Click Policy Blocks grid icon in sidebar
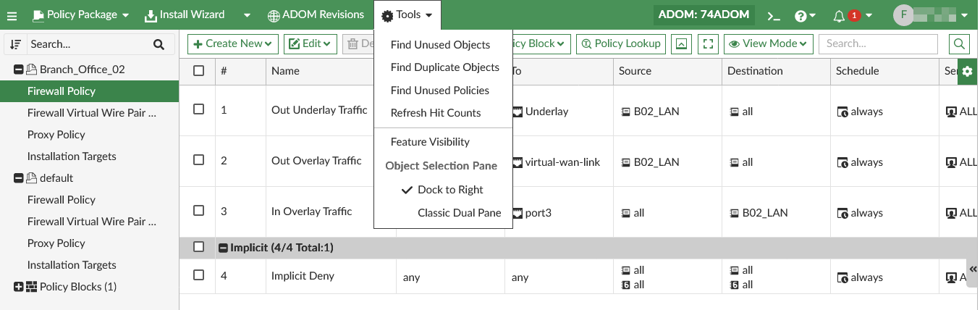The width and height of the screenshot is (980, 310). (x=31, y=287)
